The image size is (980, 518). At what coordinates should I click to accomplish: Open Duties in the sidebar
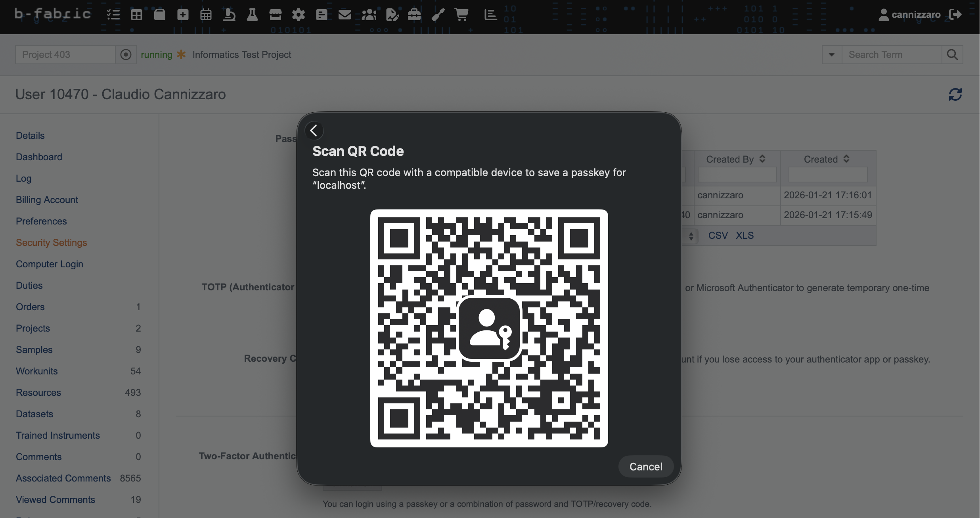pos(29,286)
